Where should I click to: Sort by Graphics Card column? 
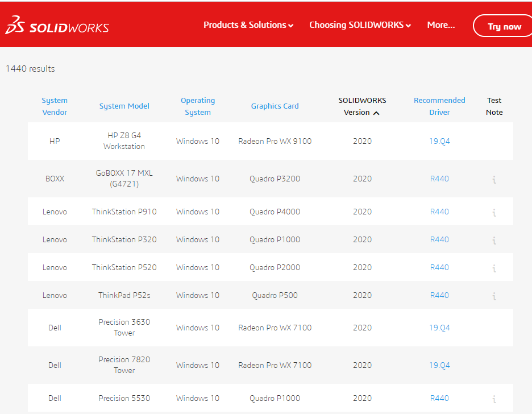pos(275,106)
